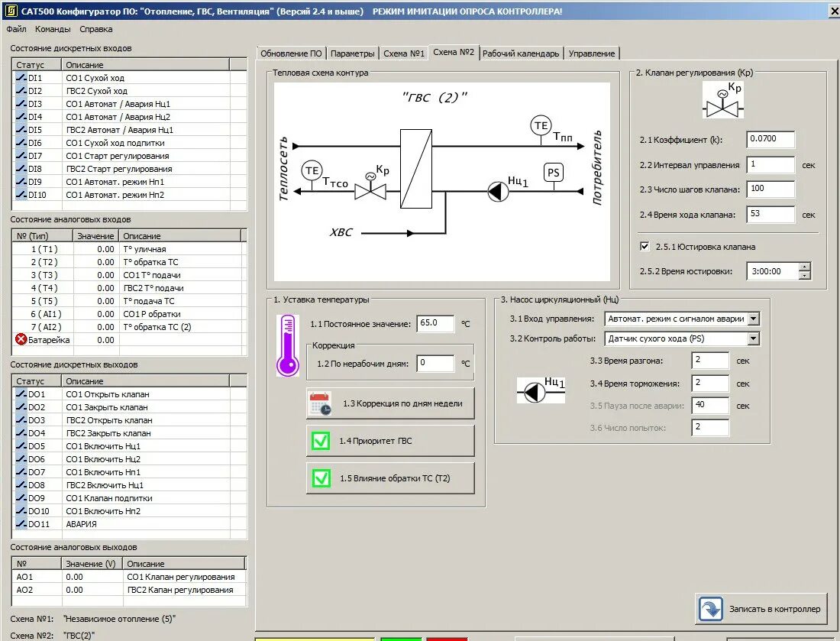840x641 pixels.
Task: Click the red battery error icon
Action: [21, 339]
